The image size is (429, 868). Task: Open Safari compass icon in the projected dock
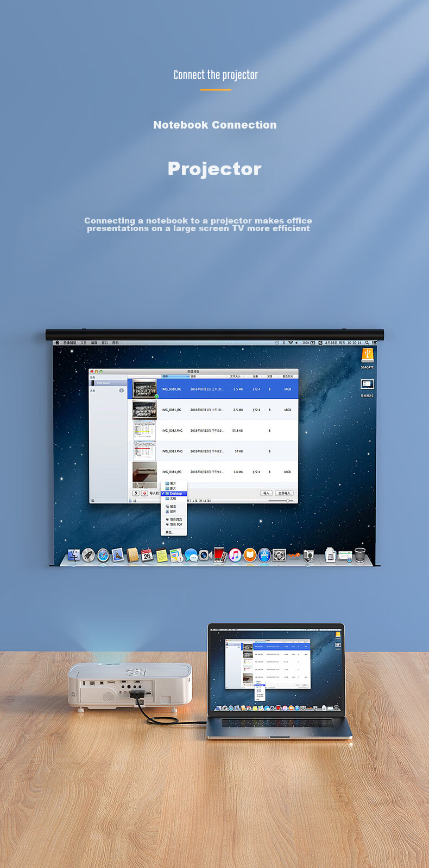pyautogui.click(x=103, y=555)
